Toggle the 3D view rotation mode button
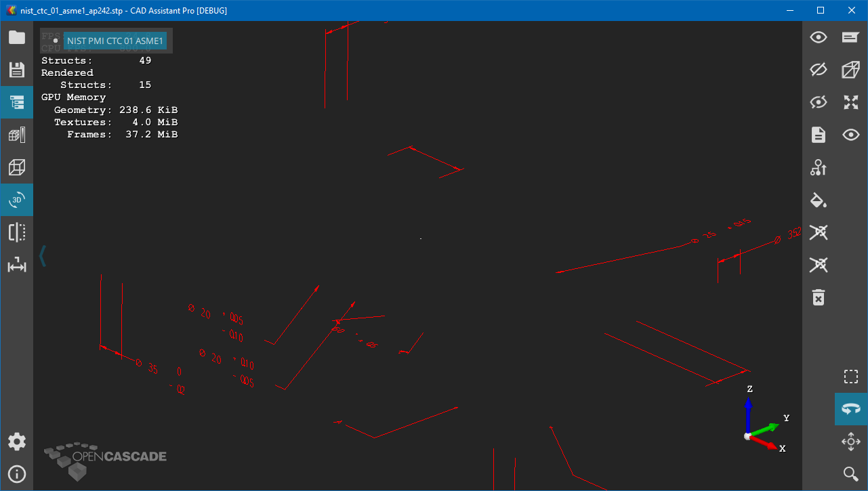This screenshot has height=491, width=868. click(x=17, y=200)
